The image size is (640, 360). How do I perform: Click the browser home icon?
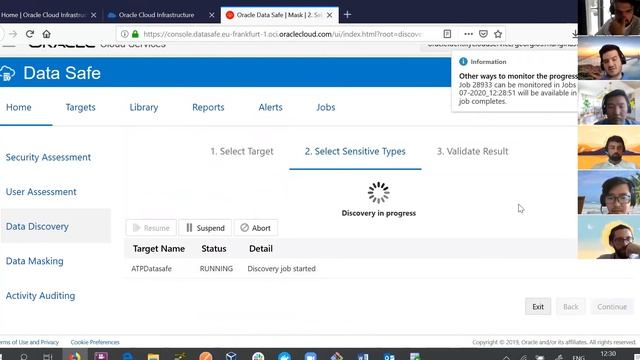(x=47, y=34)
